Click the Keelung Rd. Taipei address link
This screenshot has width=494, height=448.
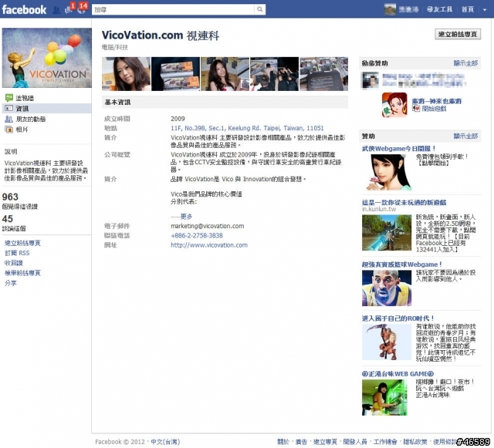pyautogui.click(x=247, y=128)
